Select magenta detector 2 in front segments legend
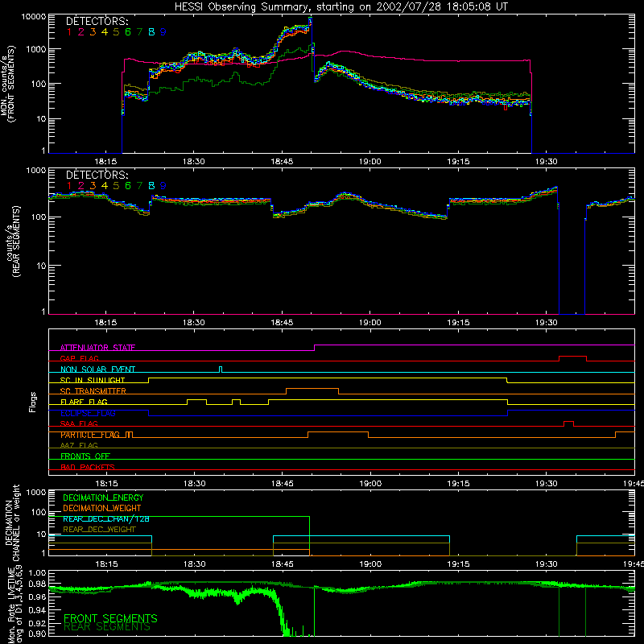This screenshot has height=644, width=644. [81, 32]
